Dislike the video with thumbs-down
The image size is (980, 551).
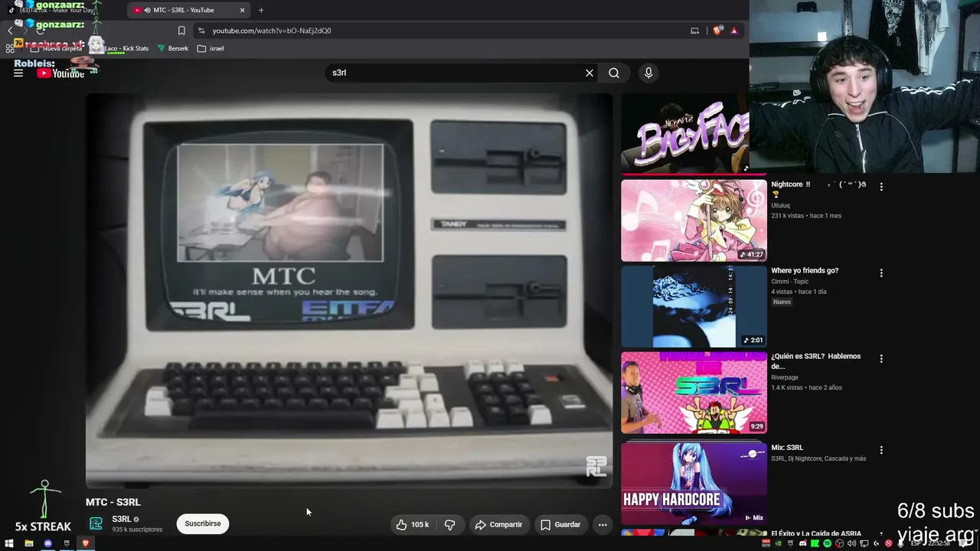pos(450,524)
